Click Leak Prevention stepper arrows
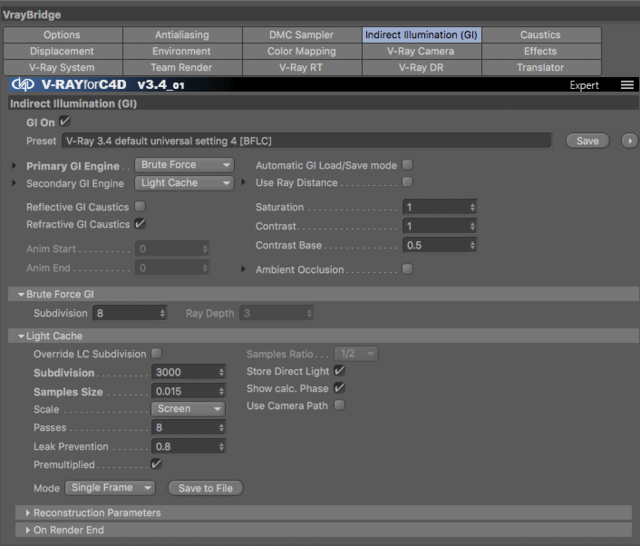640x546 pixels. (221, 446)
